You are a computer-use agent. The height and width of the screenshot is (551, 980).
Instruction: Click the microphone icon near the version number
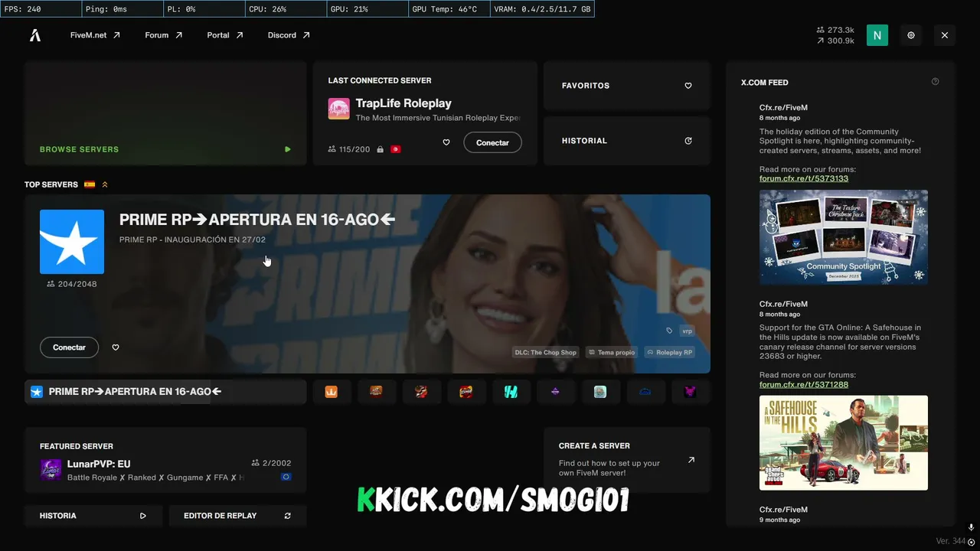(971, 528)
